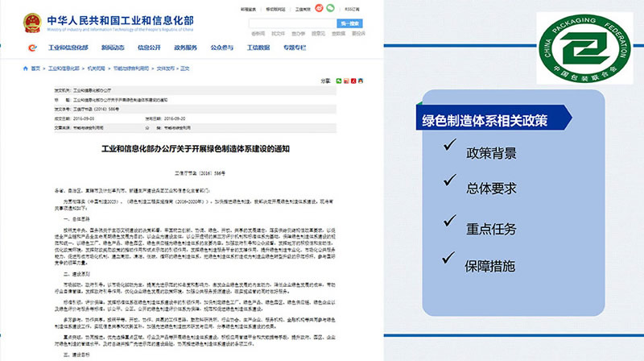Click section heading 三、建设目标
This screenshot has height=361, width=644.
76,355
